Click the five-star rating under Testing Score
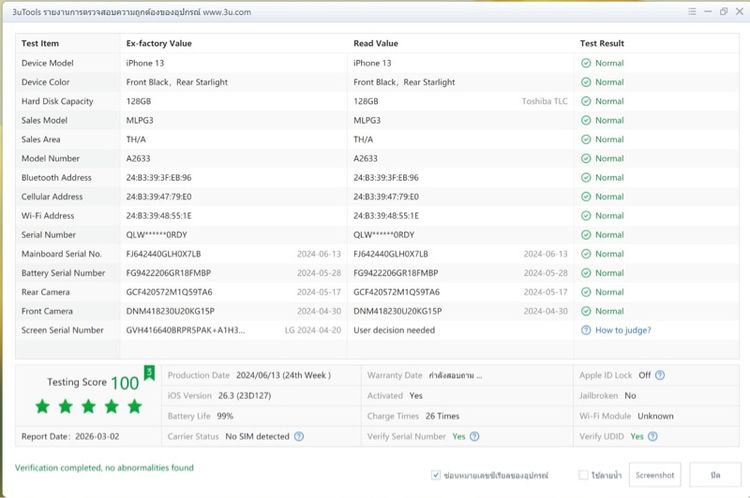This screenshot has width=750, height=498. tap(88, 406)
